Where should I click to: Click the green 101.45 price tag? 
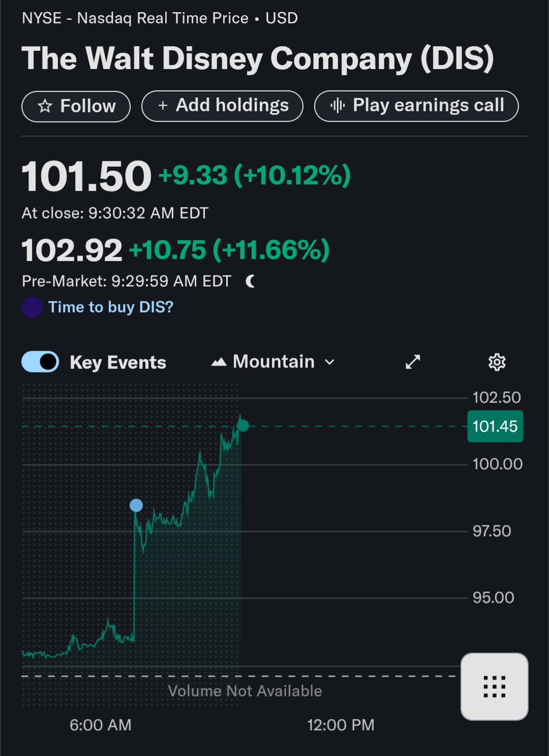tap(495, 426)
